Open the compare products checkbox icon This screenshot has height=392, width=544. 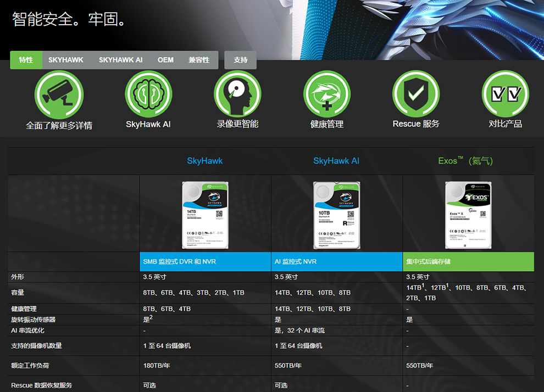tap(506, 94)
